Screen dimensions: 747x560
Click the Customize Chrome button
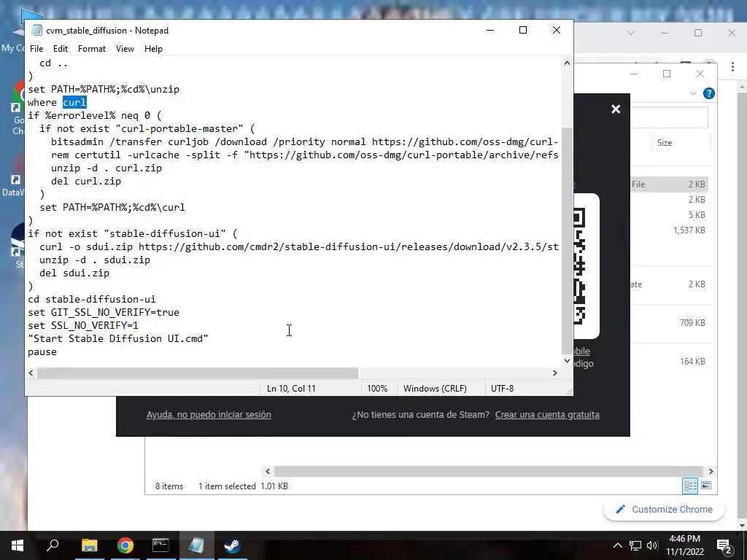pos(664,510)
